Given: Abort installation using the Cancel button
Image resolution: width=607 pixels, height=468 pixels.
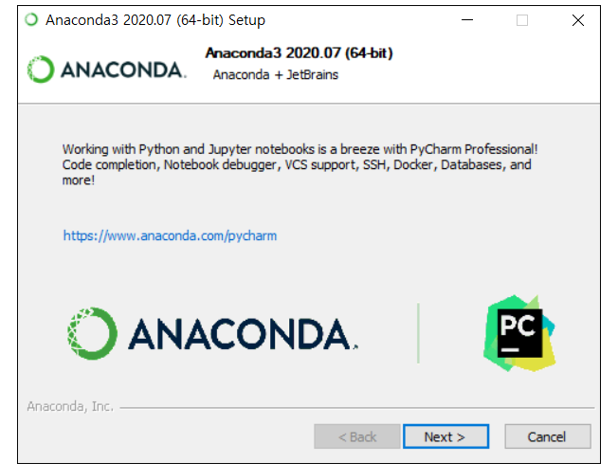Looking at the screenshot, I should coord(547,437).
